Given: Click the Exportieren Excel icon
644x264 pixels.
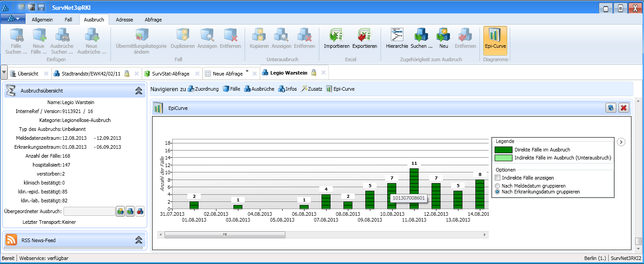Looking at the screenshot, I should click(x=364, y=35).
